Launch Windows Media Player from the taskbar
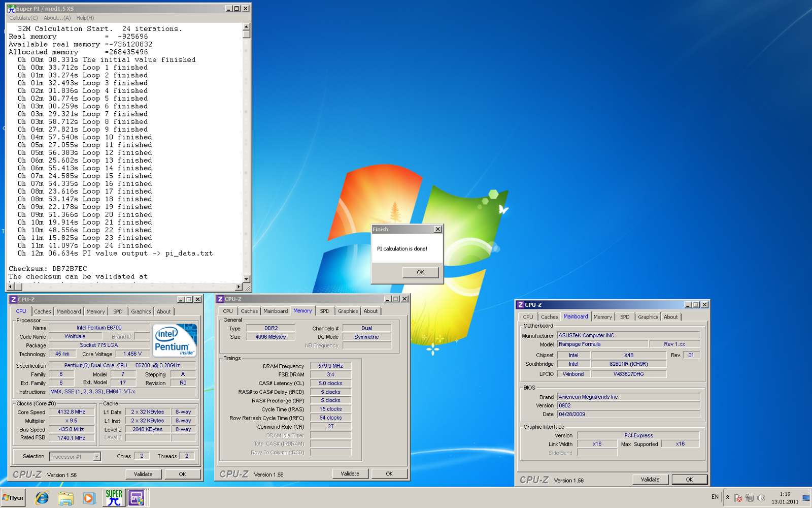Viewport: 812px width, 508px height. 89,498
